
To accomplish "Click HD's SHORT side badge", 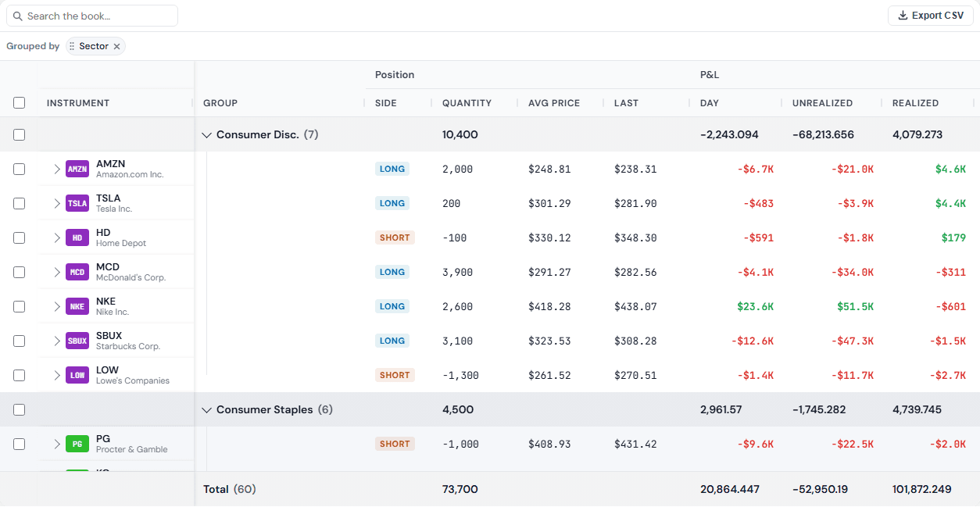I will tap(395, 237).
